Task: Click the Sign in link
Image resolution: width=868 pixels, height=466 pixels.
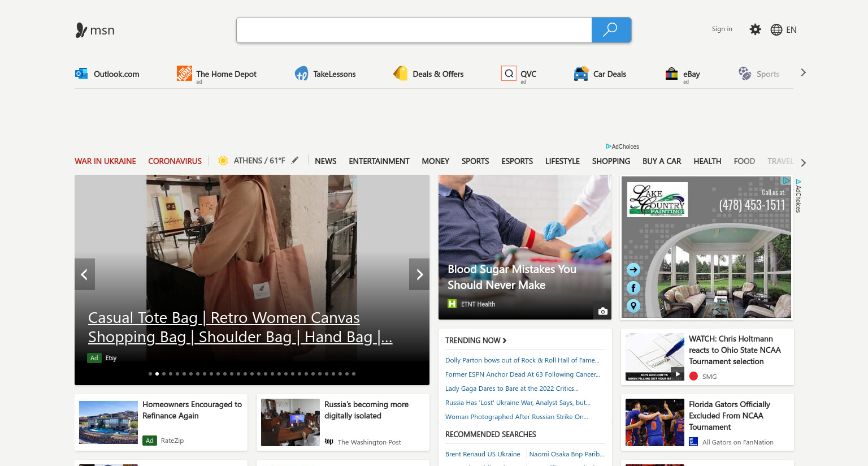Action: coord(722,29)
